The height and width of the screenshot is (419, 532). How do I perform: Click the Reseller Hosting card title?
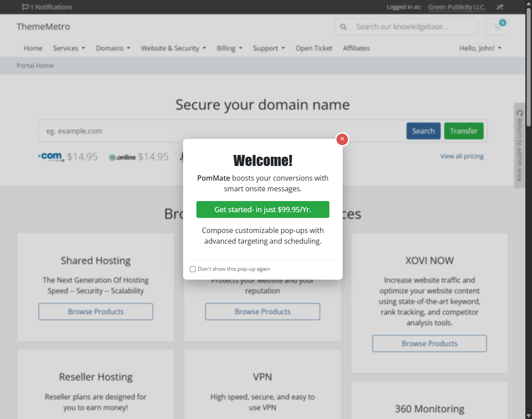click(x=96, y=377)
